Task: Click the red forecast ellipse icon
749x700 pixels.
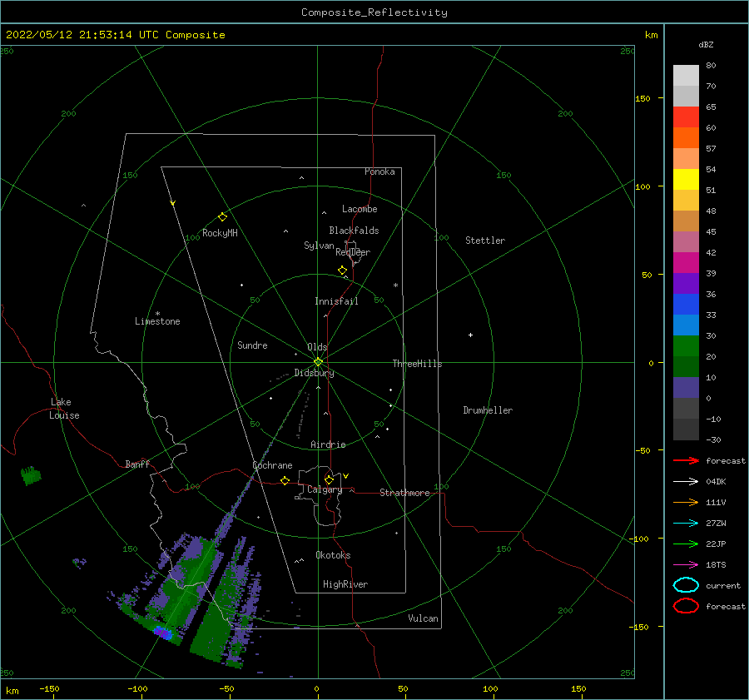Action: [686, 606]
